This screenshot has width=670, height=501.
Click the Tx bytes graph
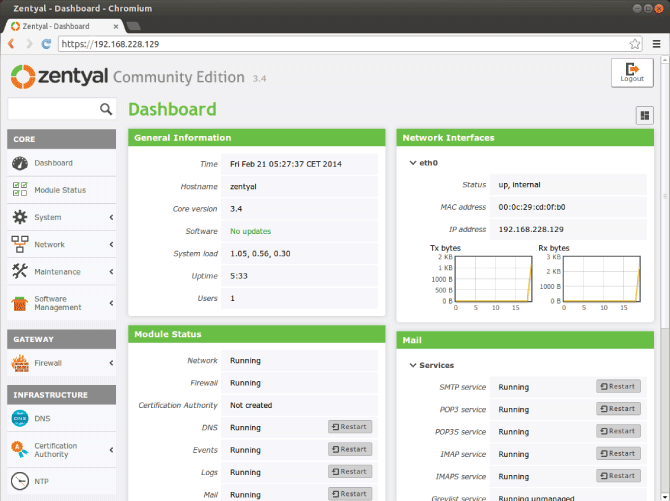[x=494, y=279]
